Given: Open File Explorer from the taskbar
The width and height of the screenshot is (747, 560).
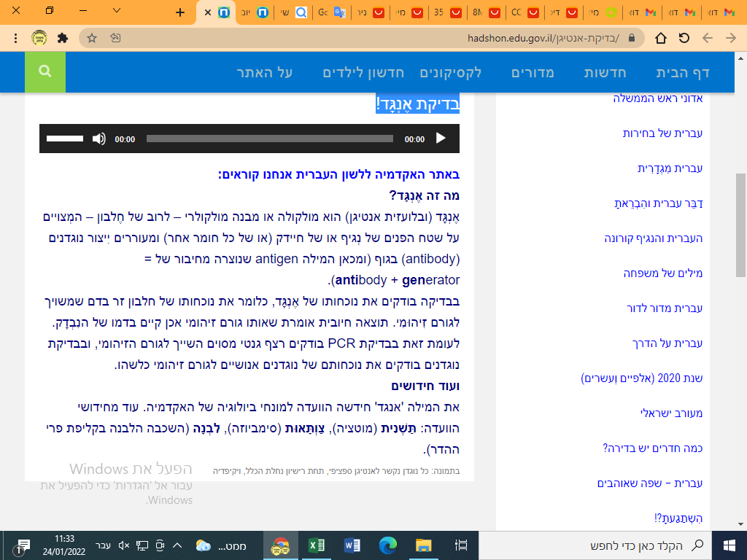Looking at the screenshot, I should coord(424,545).
